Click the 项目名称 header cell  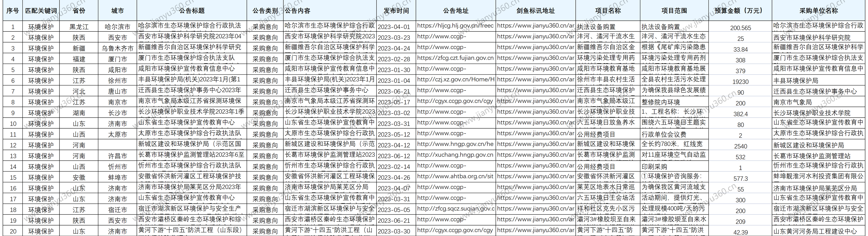(608, 11)
